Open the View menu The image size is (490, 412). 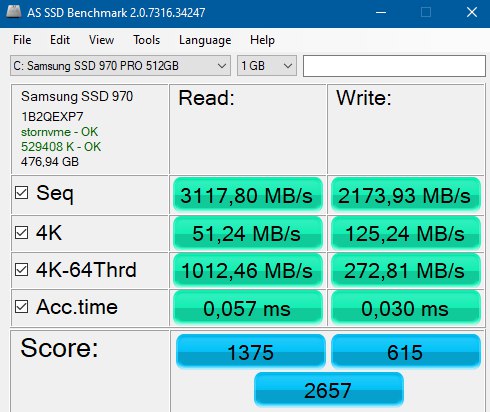click(x=101, y=40)
